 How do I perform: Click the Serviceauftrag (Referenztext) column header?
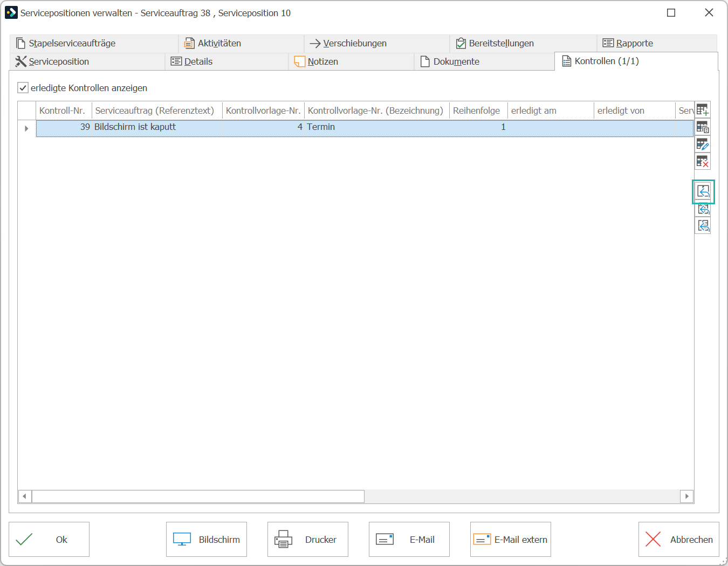click(157, 111)
